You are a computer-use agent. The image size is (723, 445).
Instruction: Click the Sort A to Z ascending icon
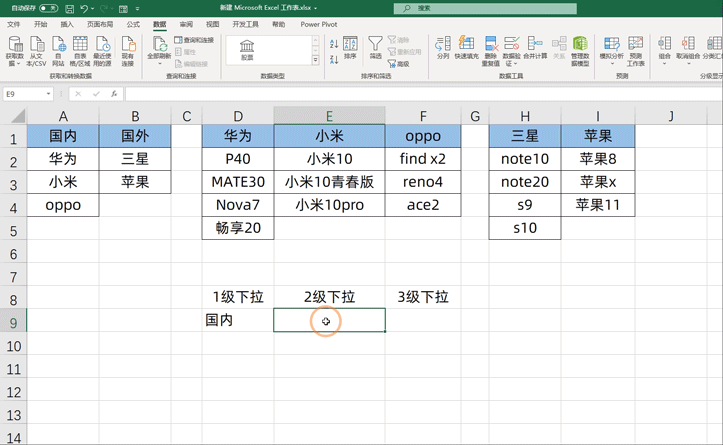(x=334, y=44)
